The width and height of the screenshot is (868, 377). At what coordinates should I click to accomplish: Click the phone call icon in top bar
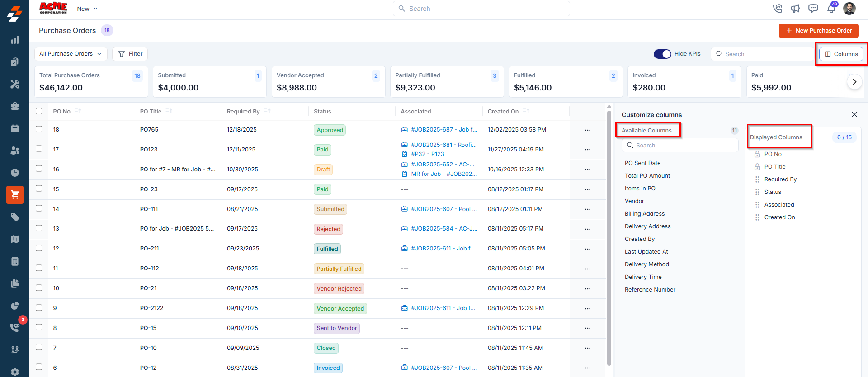(x=778, y=9)
